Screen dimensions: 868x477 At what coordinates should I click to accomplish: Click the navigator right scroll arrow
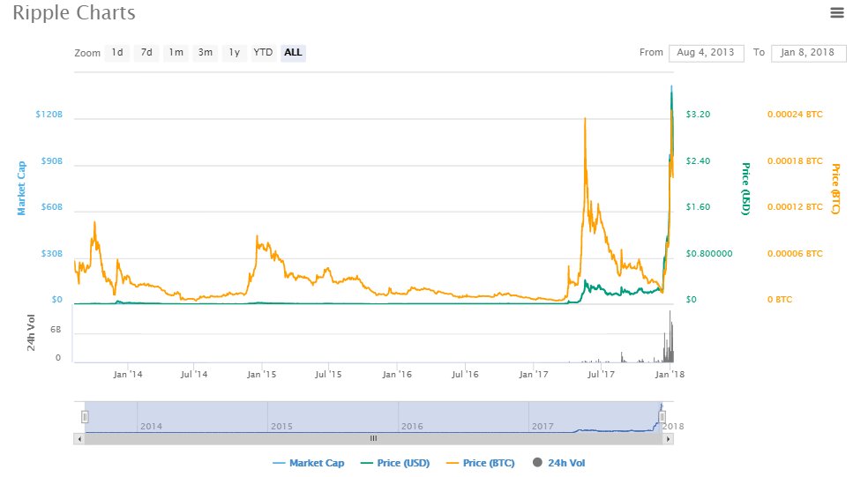click(x=669, y=439)
